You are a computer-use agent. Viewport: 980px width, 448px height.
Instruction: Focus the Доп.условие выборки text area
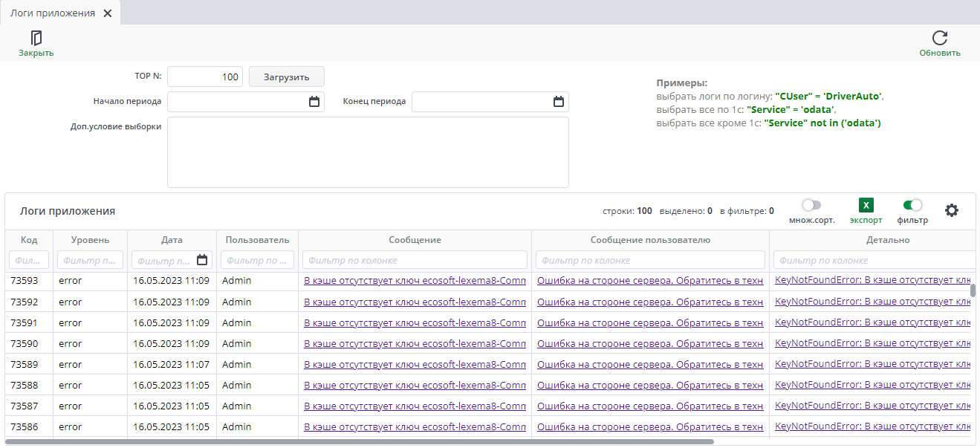point(368,152)
